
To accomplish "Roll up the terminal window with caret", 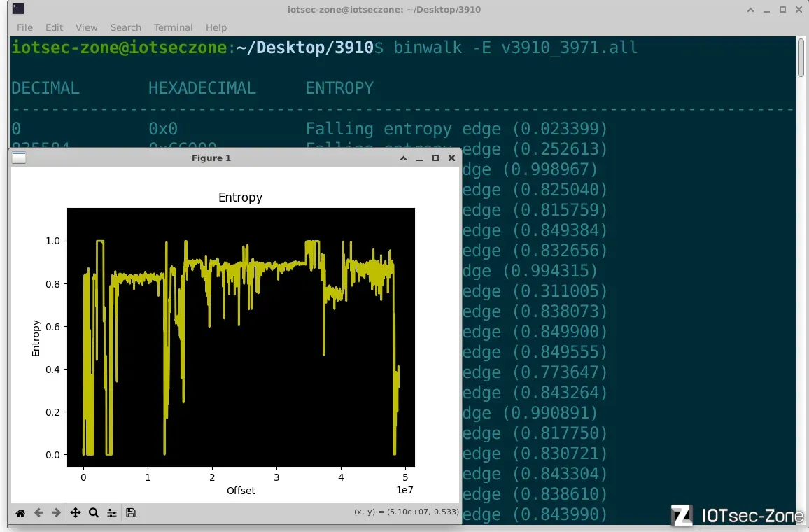I will (750, 10).
